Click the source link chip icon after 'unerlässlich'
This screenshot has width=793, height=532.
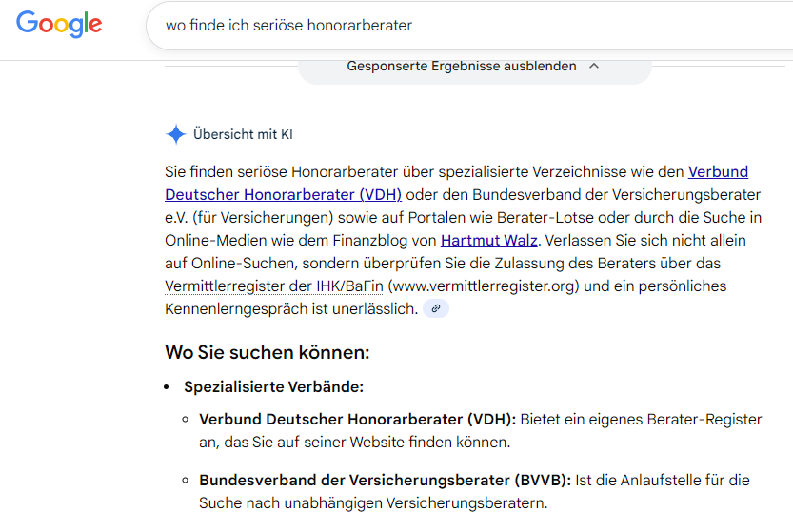[x=436, y=309]
